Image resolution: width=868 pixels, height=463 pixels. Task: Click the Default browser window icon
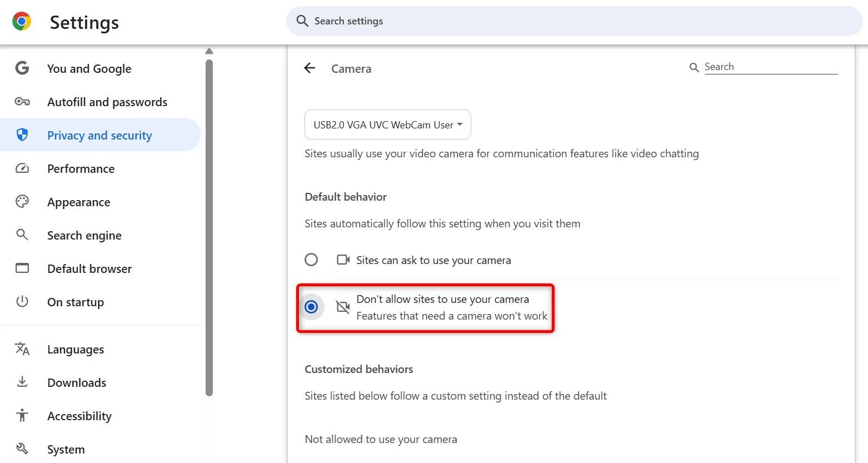[22, 268]
